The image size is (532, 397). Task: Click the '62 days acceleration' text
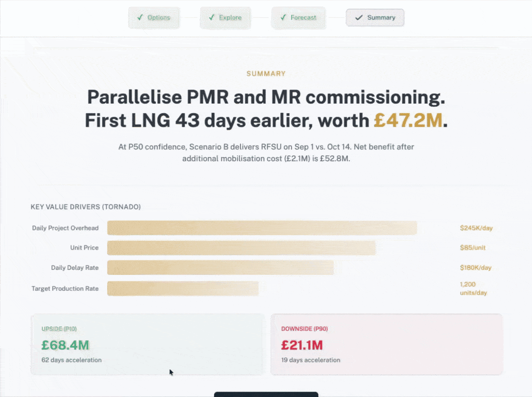click(x=72, y=360)
